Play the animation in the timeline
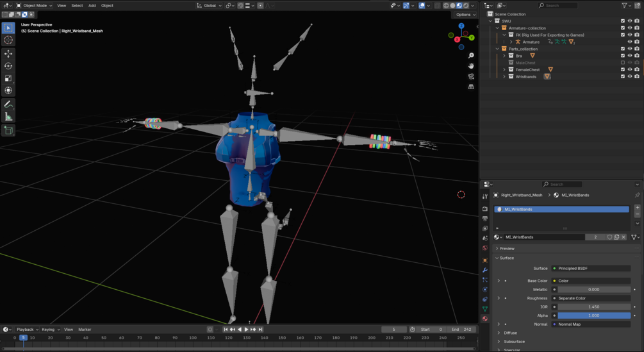This screenshot has height=352, width=644. point(246,330)
